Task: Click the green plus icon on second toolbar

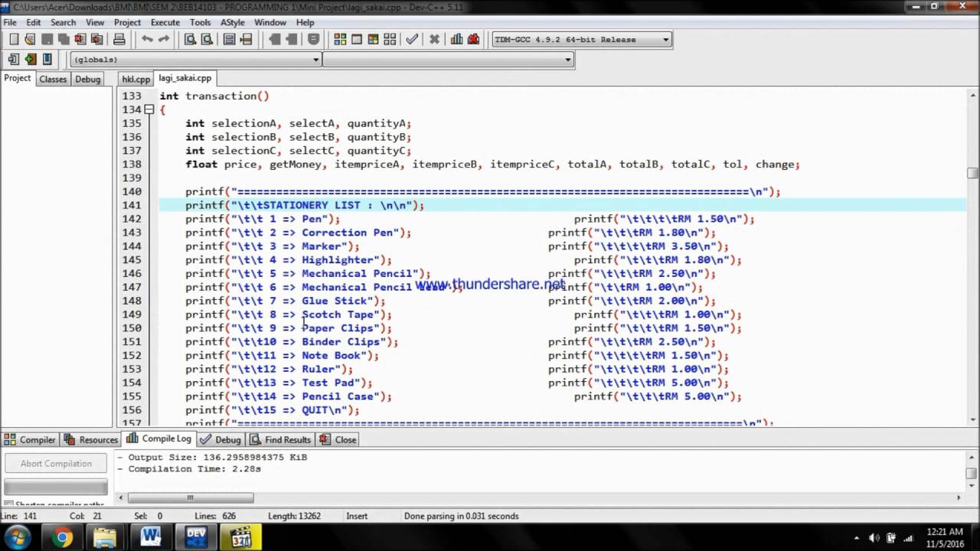Action: pyautogui.click(x=31, y=60)
